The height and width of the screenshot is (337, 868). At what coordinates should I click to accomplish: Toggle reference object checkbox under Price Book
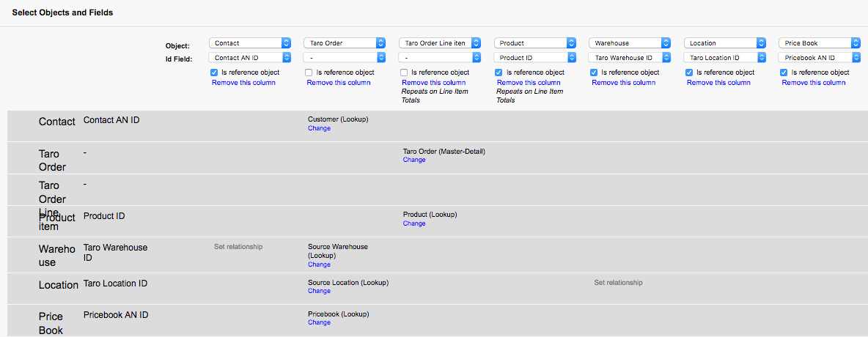784,73
